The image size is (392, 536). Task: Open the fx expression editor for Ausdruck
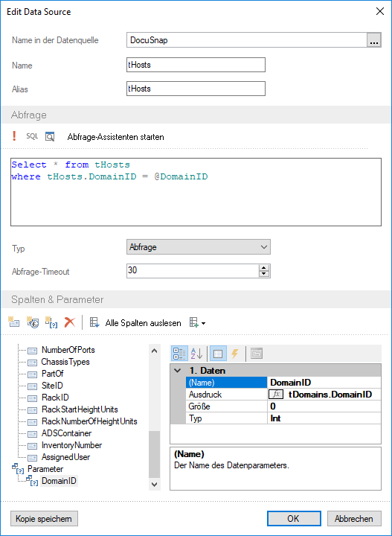276,395
